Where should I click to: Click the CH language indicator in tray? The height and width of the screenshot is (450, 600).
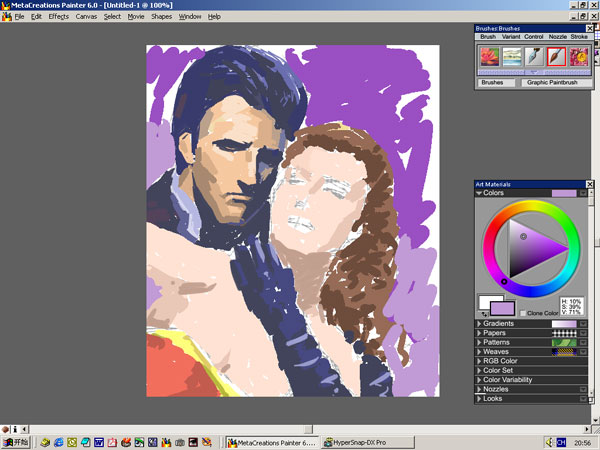561,443
